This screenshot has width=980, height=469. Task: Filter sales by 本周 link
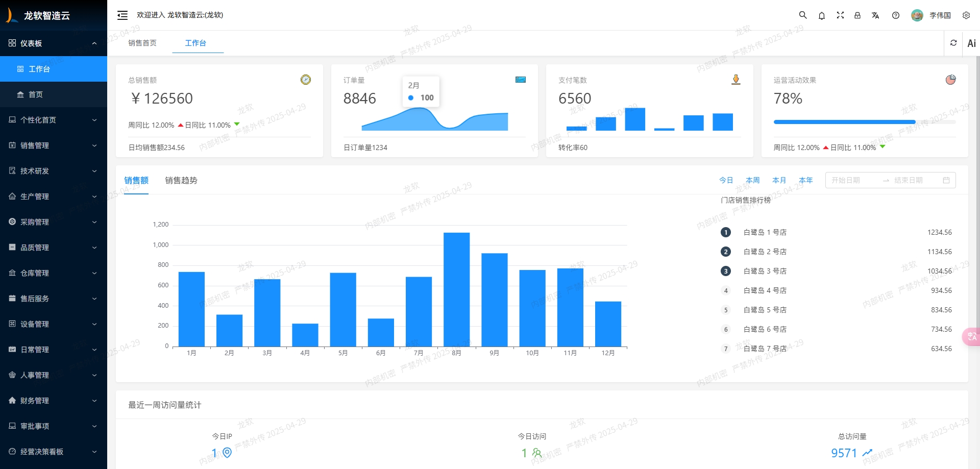click(752, 180)
